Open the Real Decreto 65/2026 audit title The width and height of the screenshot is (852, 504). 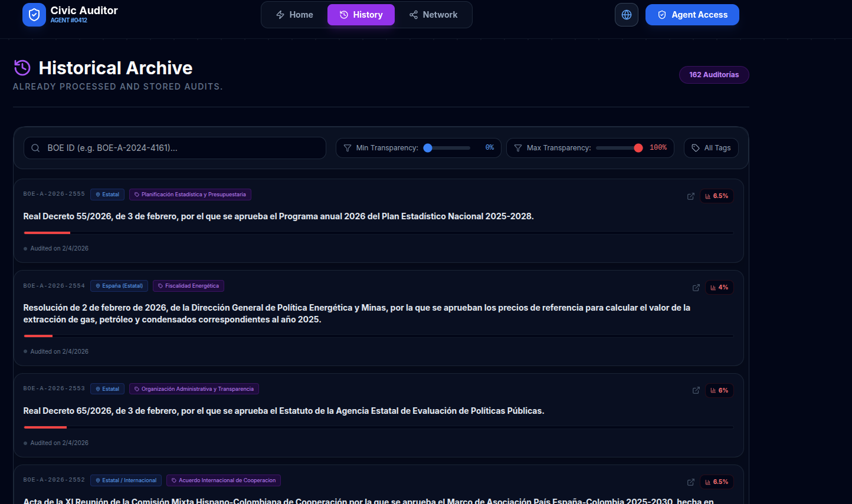(284, 411)
